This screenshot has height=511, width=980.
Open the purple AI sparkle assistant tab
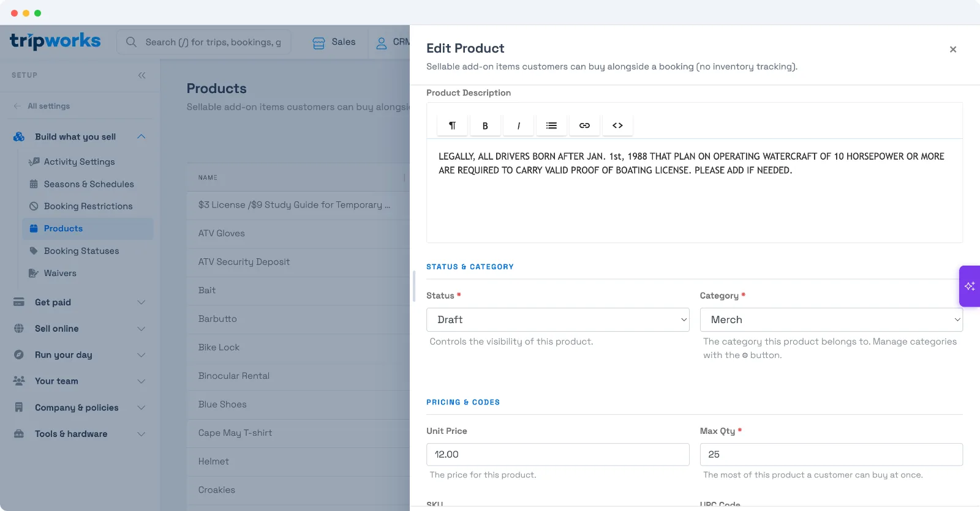(x=970, y=286)
